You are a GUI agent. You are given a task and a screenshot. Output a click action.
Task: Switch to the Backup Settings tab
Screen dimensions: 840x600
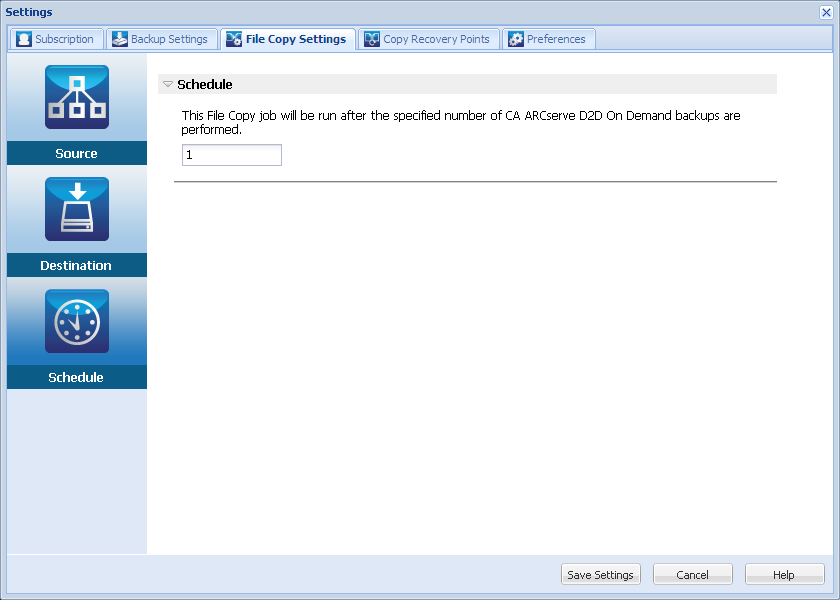162,38
